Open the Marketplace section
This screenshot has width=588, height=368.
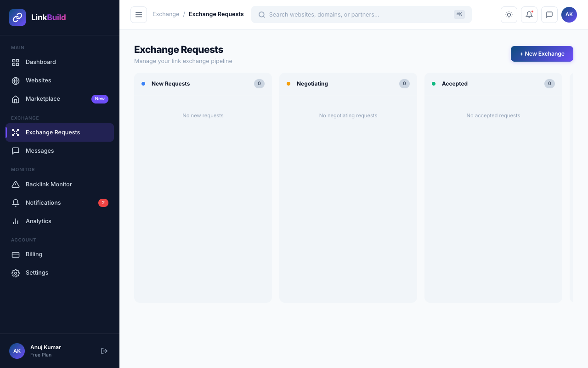[x=60, y=99]
